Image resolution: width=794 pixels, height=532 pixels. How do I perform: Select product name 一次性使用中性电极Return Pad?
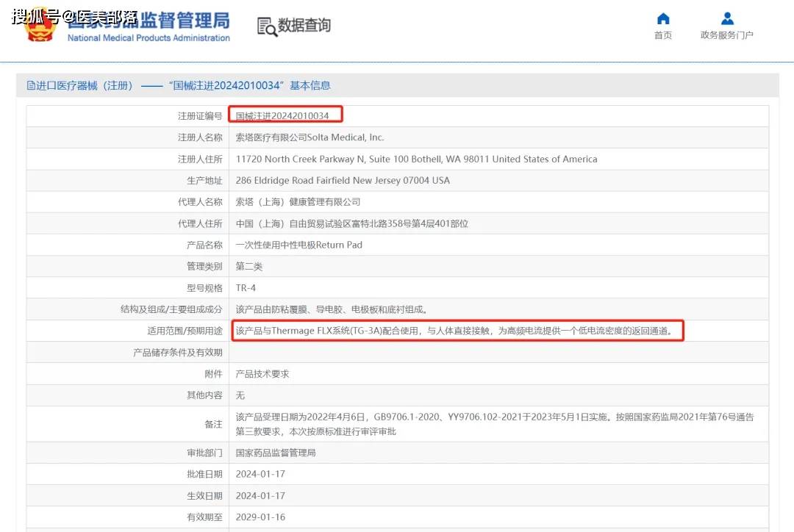click(298, 245)
